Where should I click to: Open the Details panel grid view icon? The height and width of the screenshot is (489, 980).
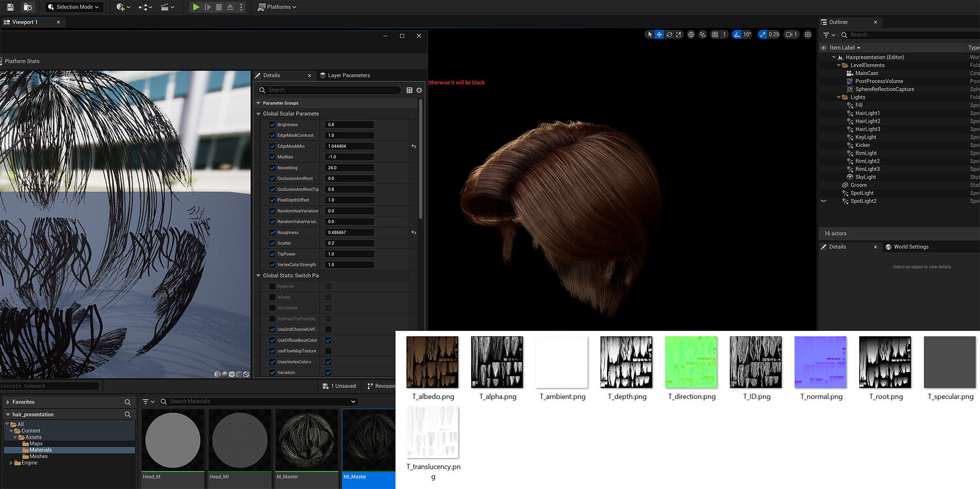pyautogui.click(x=410, y=90)
